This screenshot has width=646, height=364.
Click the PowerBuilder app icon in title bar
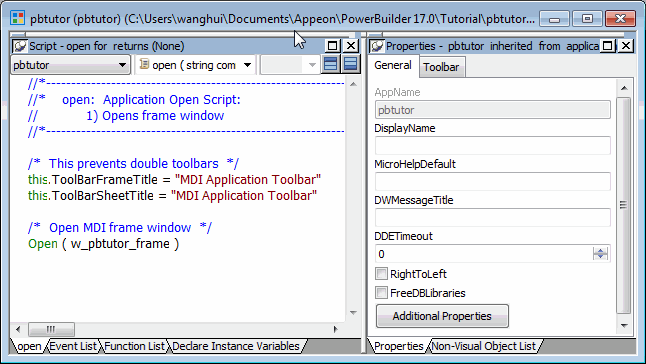tap(18, 19)
